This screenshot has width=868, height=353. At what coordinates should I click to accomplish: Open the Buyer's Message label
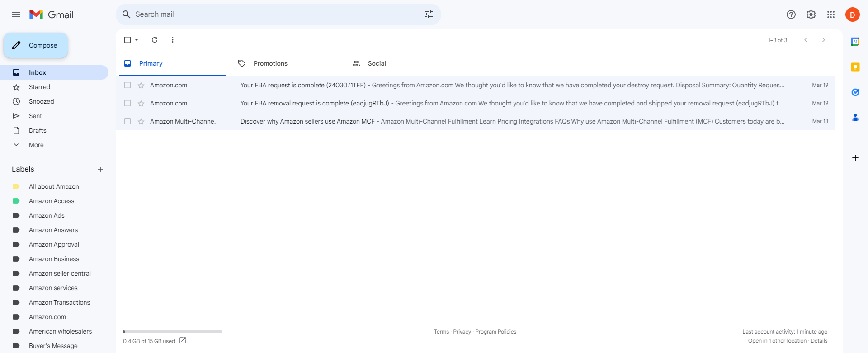(x=54, y=346)
